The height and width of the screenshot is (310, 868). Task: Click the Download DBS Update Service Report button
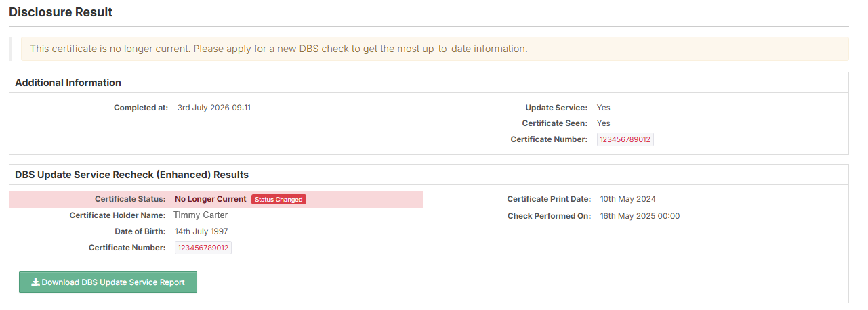[x=108, y=282]
